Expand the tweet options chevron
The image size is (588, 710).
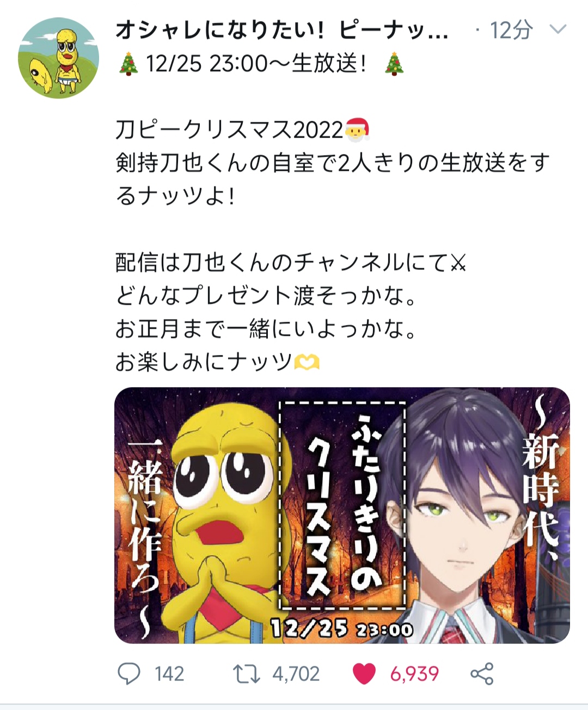[558, 29]
